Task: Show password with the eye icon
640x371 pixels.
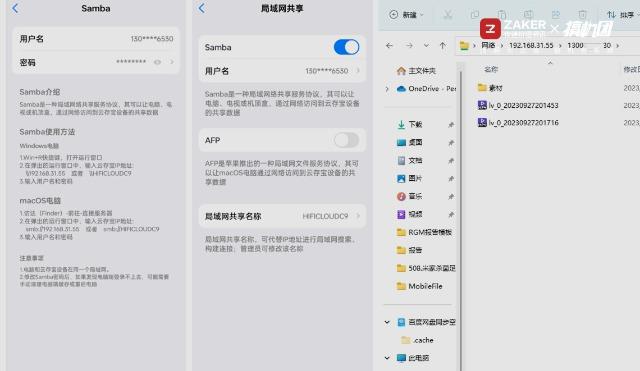Action: [x=157, y=62]
